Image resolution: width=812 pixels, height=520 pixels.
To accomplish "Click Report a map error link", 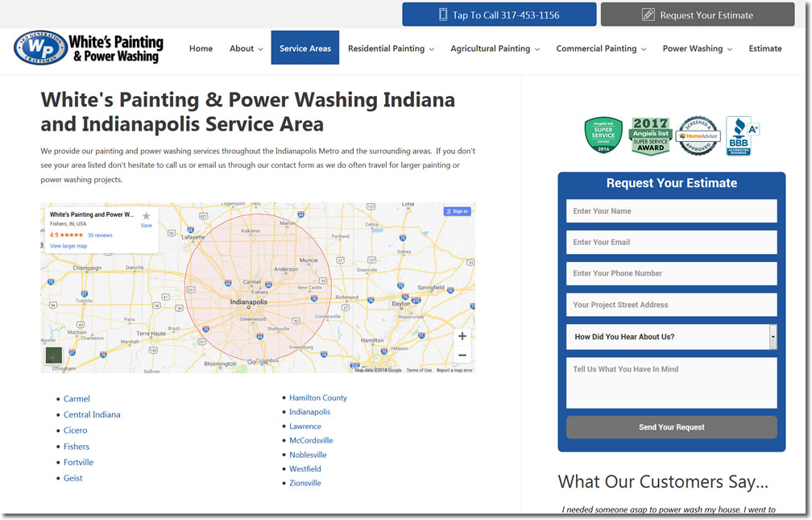I will pyautogui.click(x=454, y=370).
